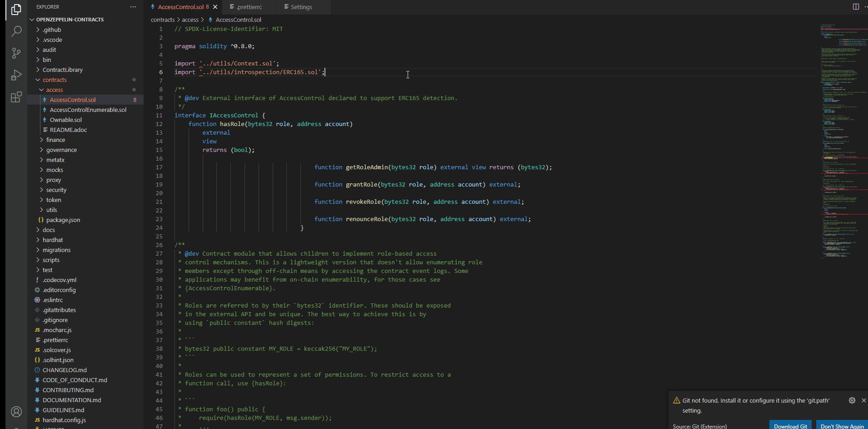This screenshot has height=429, width=868.
Task: Open the Source Control view icon
Action: click(x=16, y=53)
